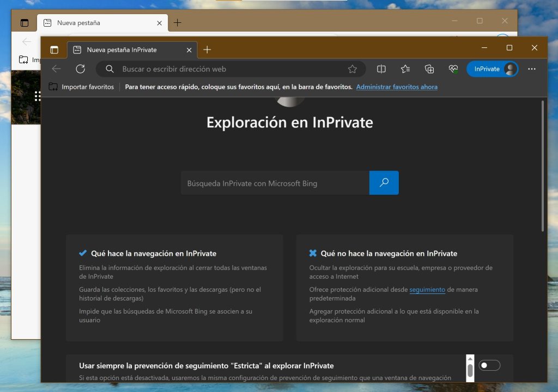The image size is (558, 392).
Task: Enable strict tracking prevention for InPrivate
Action: [x=489, y=365]
